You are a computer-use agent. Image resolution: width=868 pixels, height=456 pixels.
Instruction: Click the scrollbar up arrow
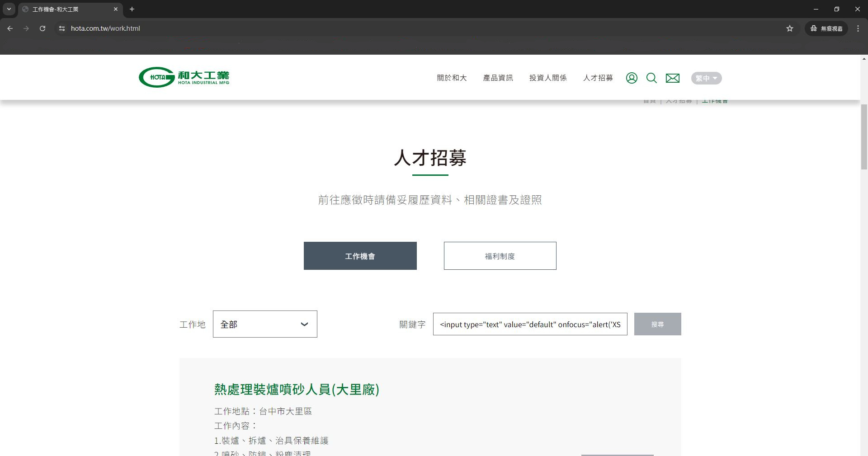click(x=864, y=59)
